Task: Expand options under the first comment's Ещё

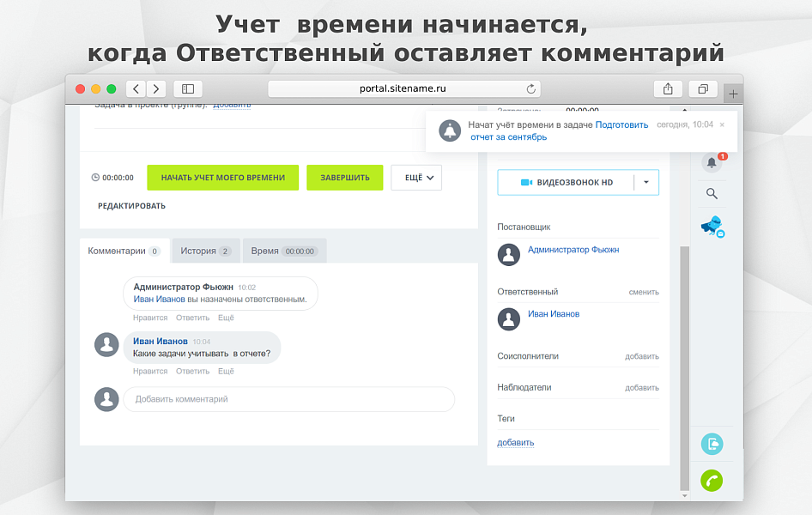Action: (226, 317)
